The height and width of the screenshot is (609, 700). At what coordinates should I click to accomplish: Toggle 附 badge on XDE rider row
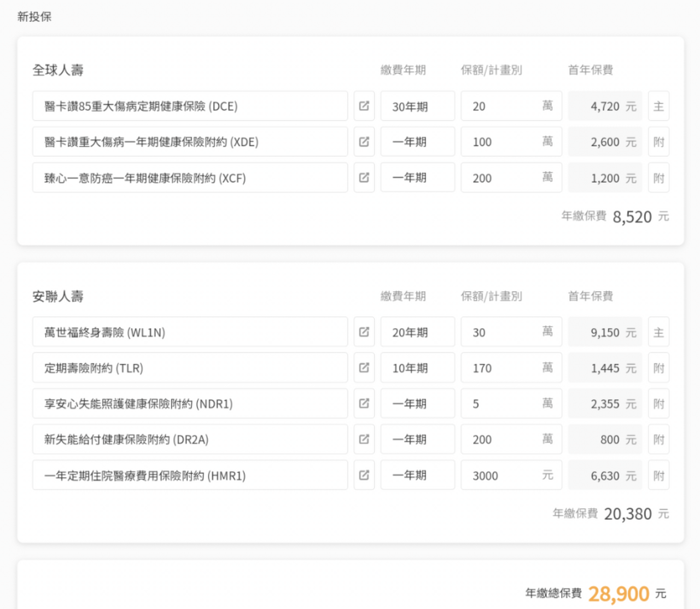tap(658, 142)
